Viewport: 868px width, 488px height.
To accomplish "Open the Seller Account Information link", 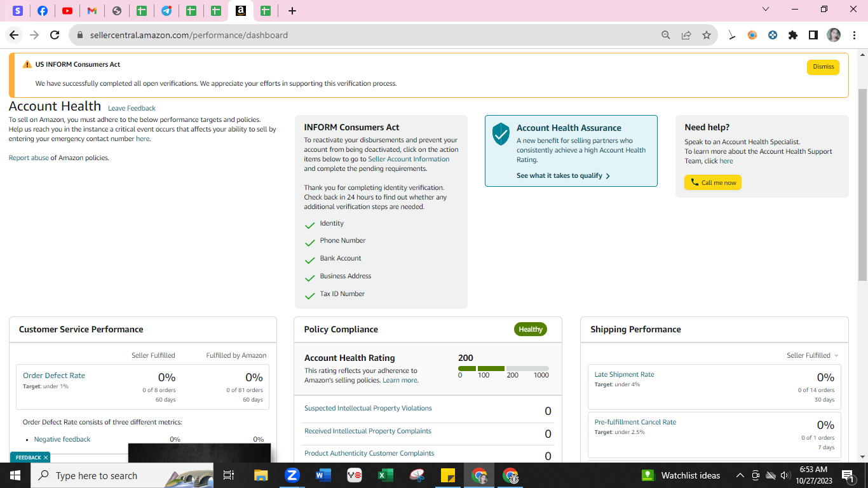I will [x=409, y=159].
